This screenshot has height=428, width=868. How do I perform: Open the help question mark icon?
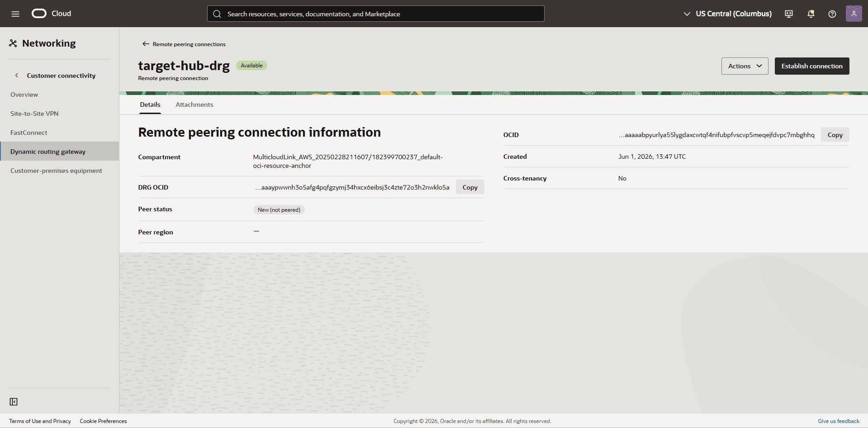point(832,14)
